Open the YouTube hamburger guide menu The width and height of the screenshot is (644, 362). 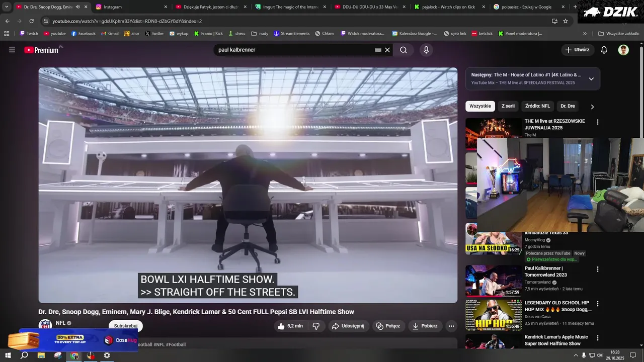[12, 50]
